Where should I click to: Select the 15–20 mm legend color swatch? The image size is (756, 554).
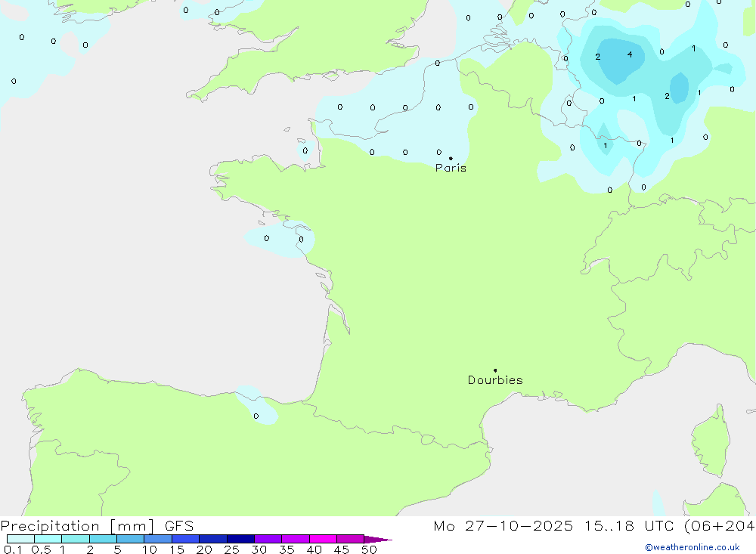pos(185,539)
